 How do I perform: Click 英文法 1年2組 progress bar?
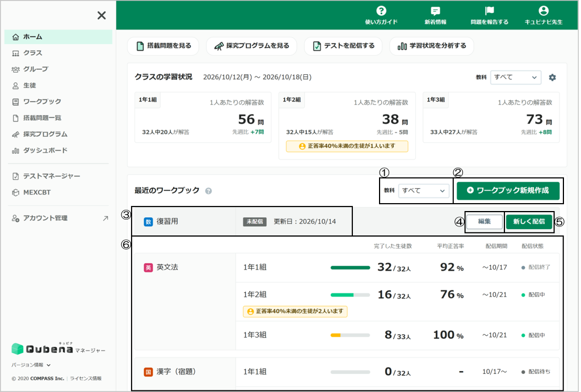350,295
